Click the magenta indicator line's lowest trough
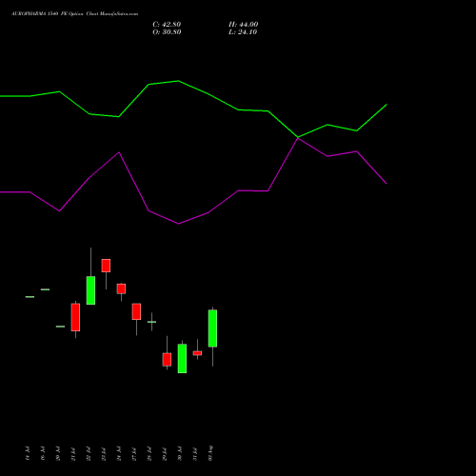This screenshot has width=476, height=476. click(178, 224)
